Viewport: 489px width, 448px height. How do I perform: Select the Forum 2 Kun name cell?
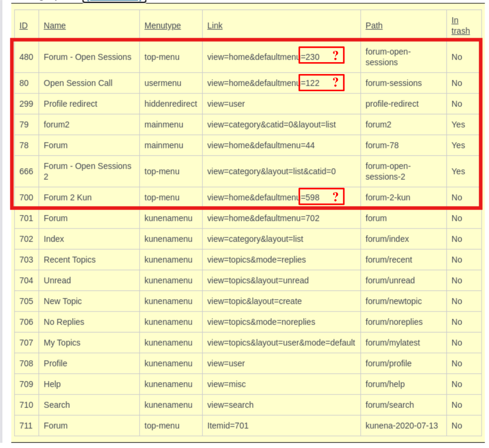[x=67, y=197]
